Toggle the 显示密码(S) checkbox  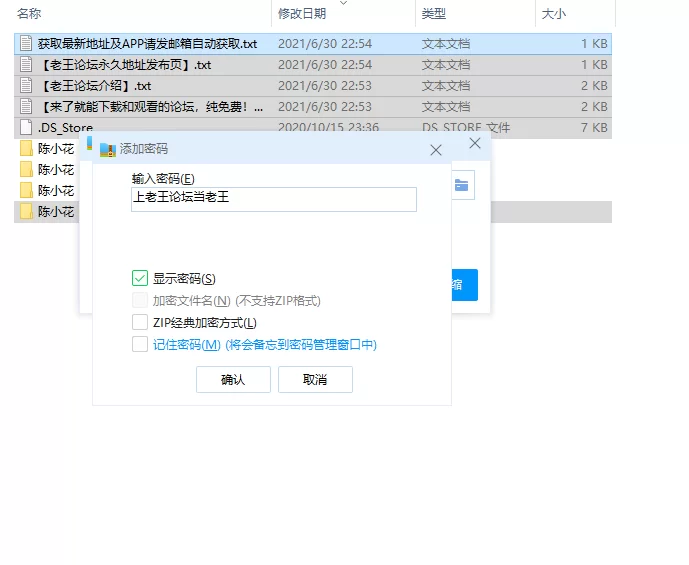click(x=140, y=278)
